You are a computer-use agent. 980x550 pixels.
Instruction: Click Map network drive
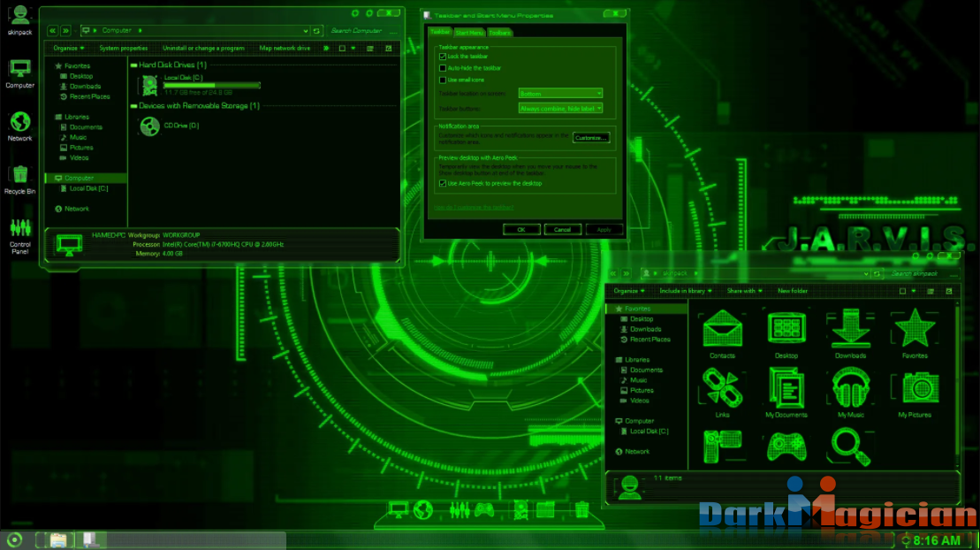pyautogui.click(x=285, y=48)
